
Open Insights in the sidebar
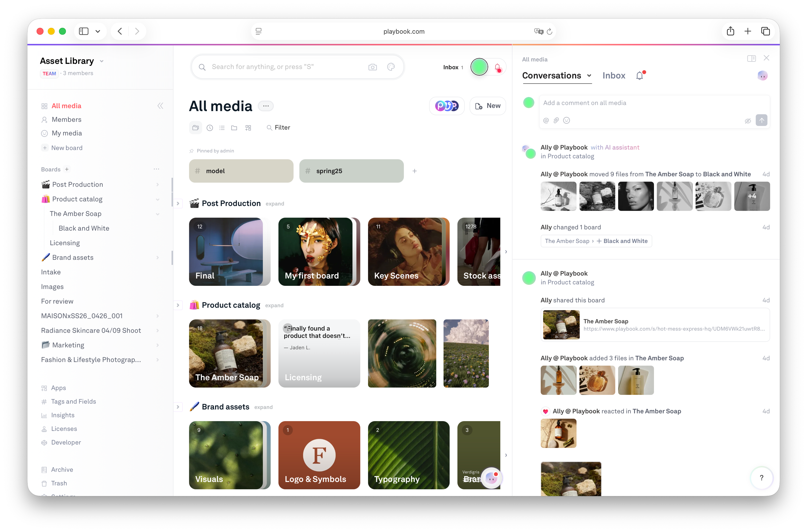[62, 415]
